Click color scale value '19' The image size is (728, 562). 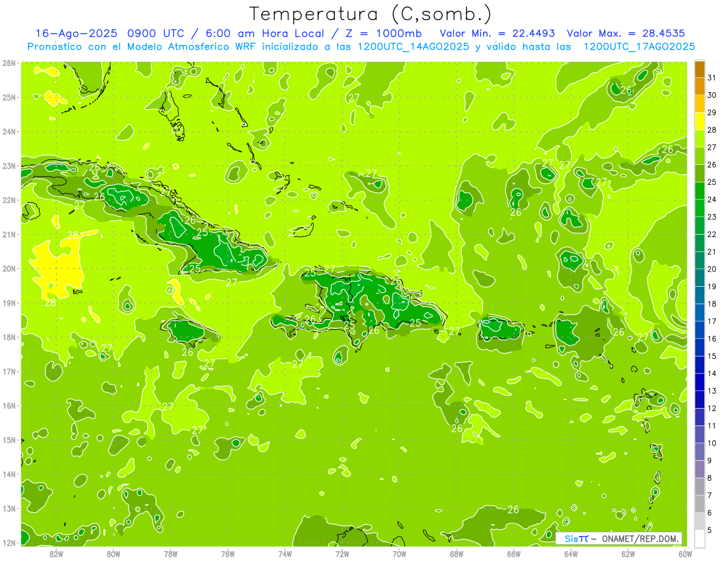click(x=712, y=287)
